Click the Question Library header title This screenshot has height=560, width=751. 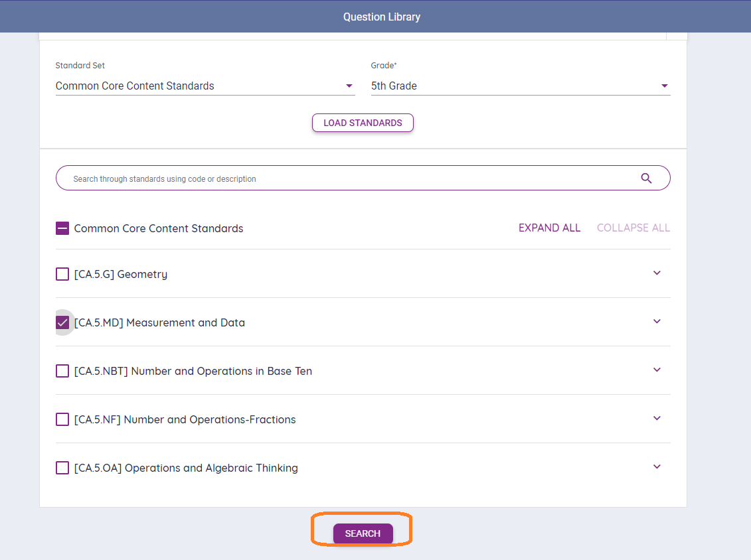pyautogui.click(x=381, y=17)
